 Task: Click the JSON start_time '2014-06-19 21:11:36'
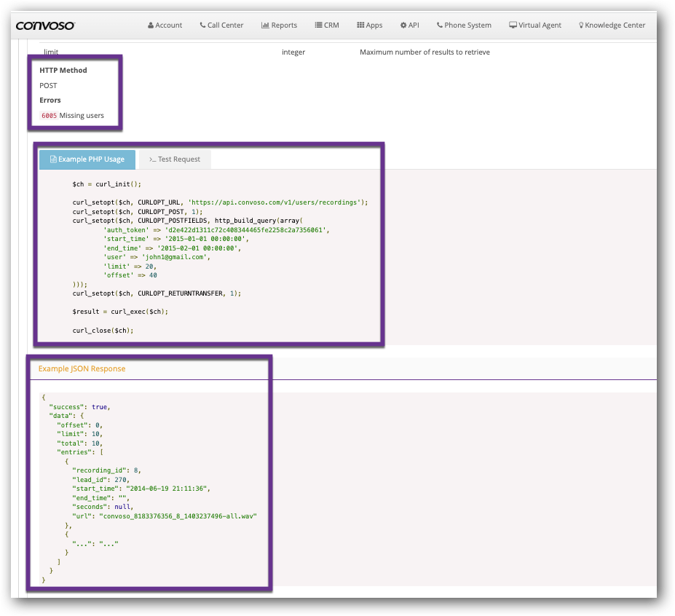[166, 489]
